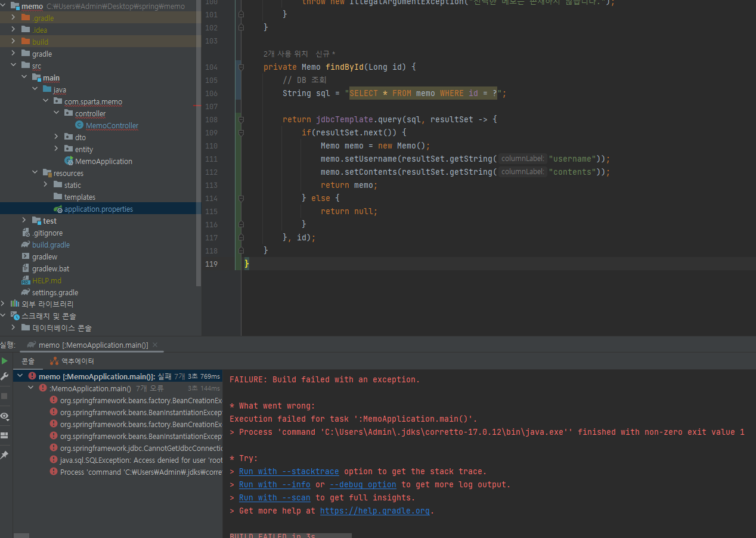The height and width of the screenshot is (538, 756).
Task: Click the 'Run with --stacktrace' link
Action: (289, 471)
